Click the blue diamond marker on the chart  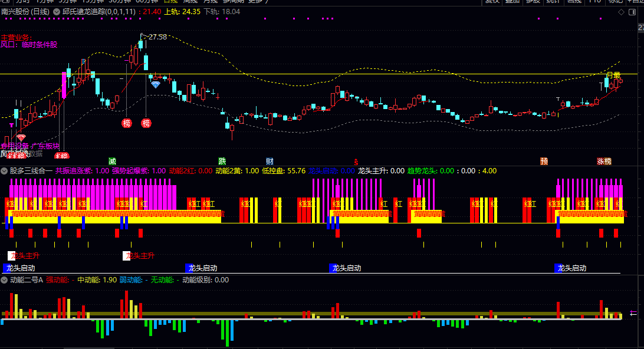[x=156, y=84]
